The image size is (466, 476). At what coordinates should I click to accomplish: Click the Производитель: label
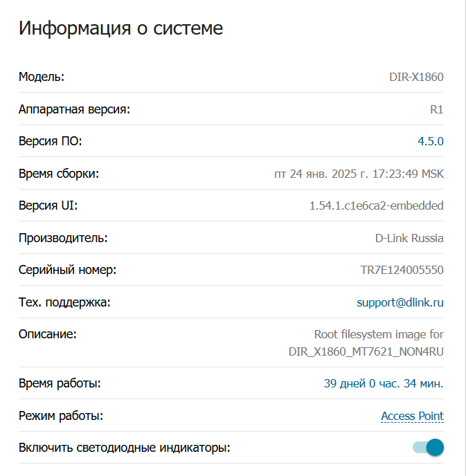63,238
